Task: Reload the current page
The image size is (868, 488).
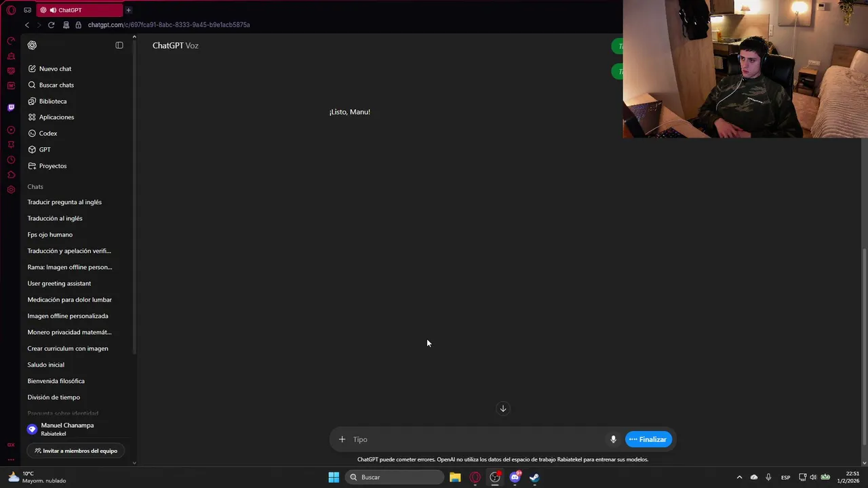Action: click(51, 25)
